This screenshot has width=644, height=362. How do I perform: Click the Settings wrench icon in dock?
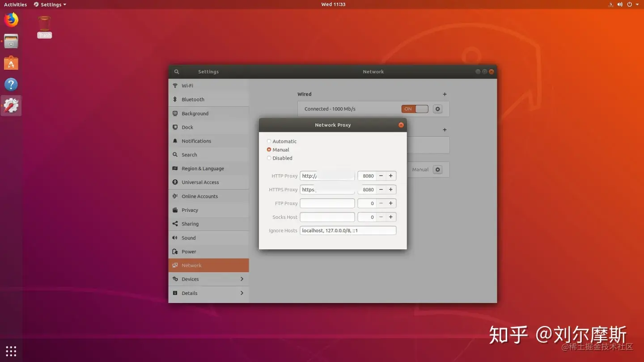pos(11,106)
